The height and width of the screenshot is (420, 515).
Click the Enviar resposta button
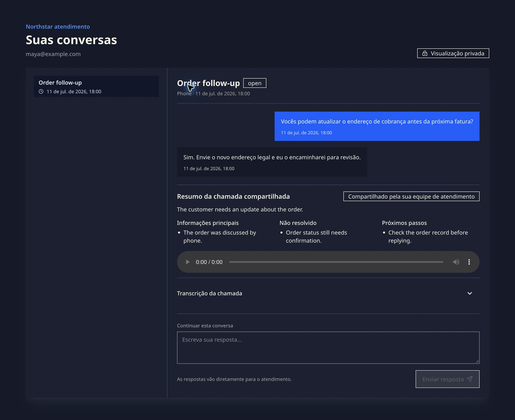[x=447, y=379]
